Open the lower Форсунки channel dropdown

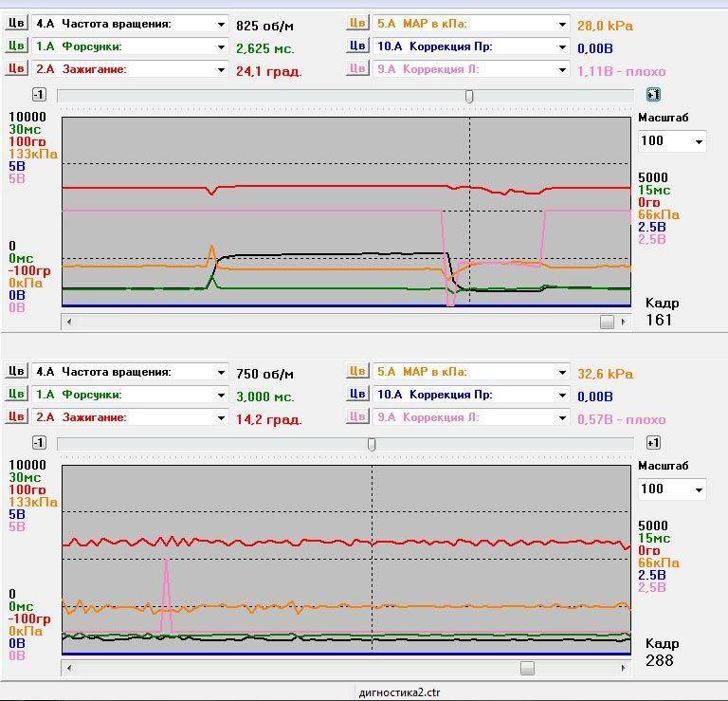221,395
